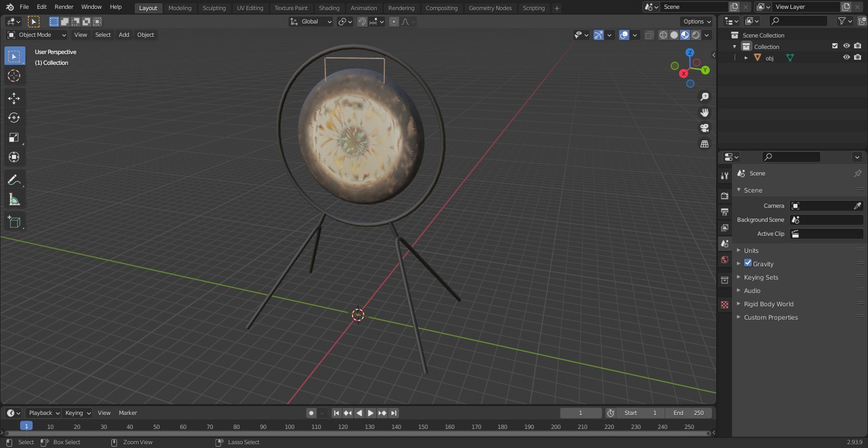Activate the Scale tool
Viewport: 868px width, 448px height.
click(x=14, y=137)
